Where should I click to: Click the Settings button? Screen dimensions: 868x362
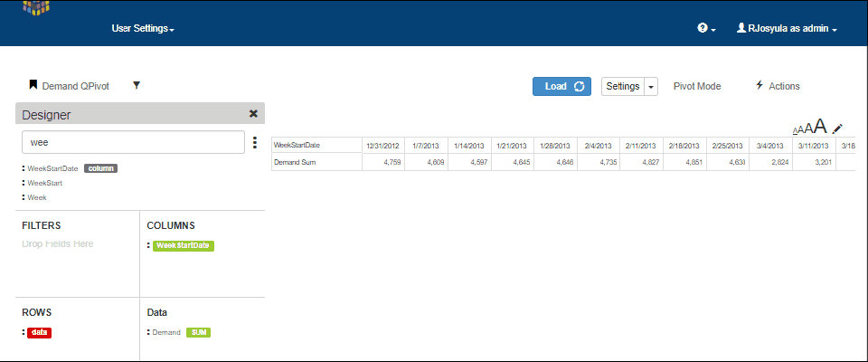pos(623,87)
